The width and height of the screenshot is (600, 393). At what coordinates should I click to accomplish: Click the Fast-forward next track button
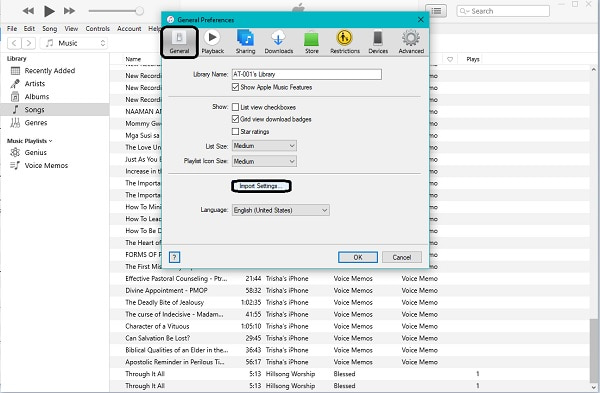click(69, 11)
